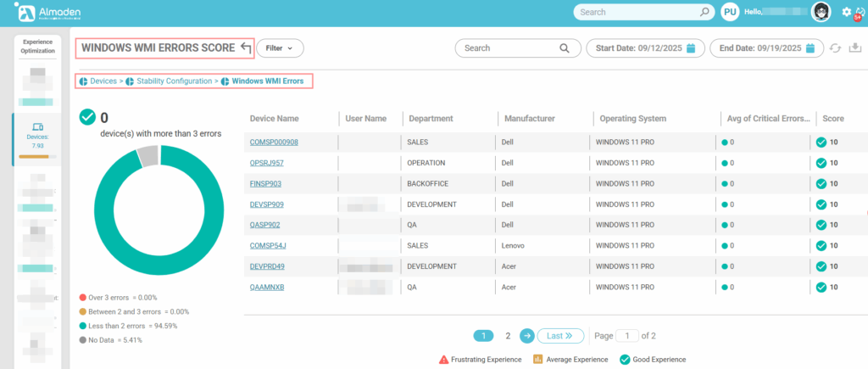The width and height of the screenshot is (868, 369).
Task: Open End Date calendar icon
Action: point(811,48)
